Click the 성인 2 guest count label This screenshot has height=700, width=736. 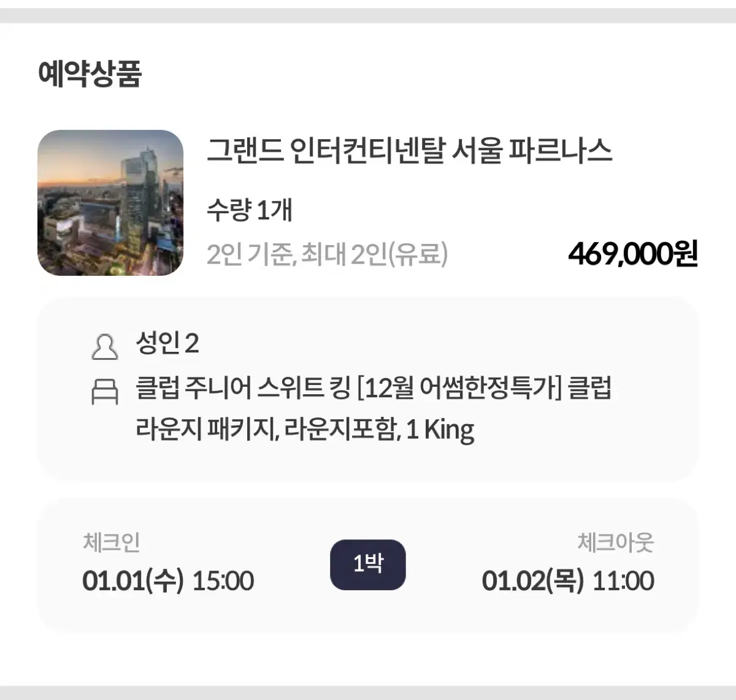167,344
